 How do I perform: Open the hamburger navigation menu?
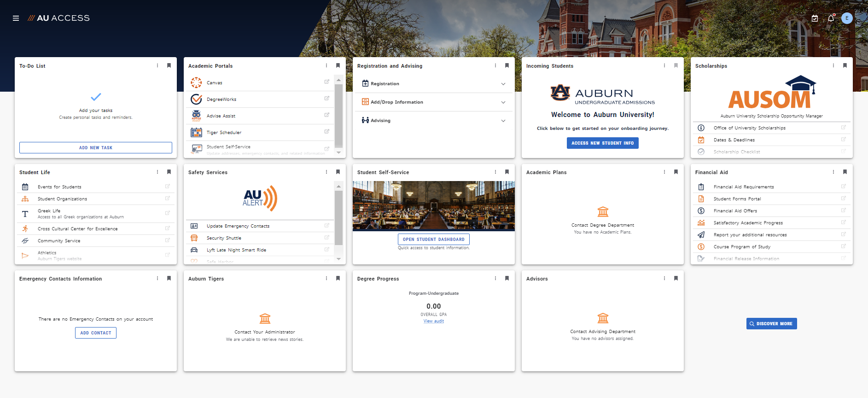coord(16,18)
